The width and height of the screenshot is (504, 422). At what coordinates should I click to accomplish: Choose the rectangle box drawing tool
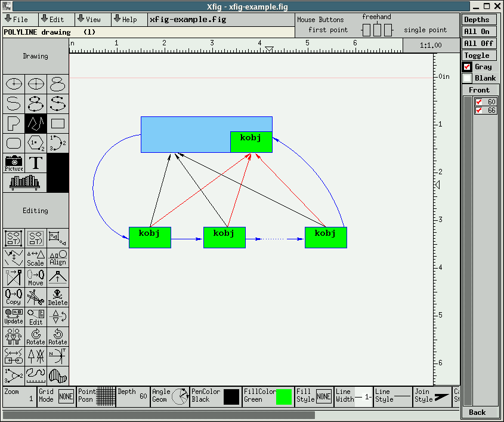coord(57,124)
